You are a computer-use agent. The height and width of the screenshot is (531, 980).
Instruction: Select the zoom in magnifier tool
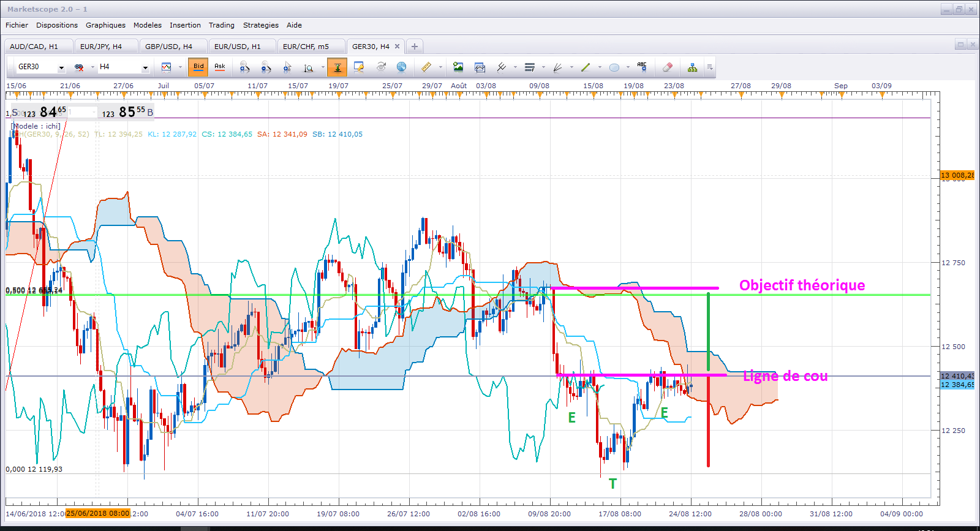pyautogui.click(x=245, y=67)
